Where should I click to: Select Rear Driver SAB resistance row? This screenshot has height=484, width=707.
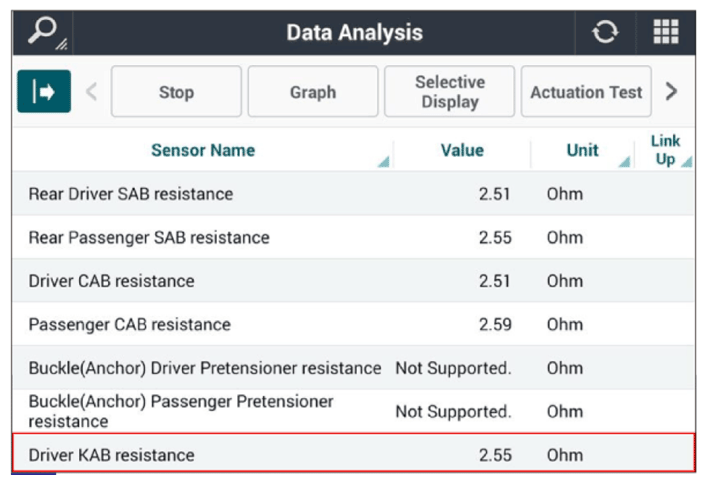coord(354,194)
